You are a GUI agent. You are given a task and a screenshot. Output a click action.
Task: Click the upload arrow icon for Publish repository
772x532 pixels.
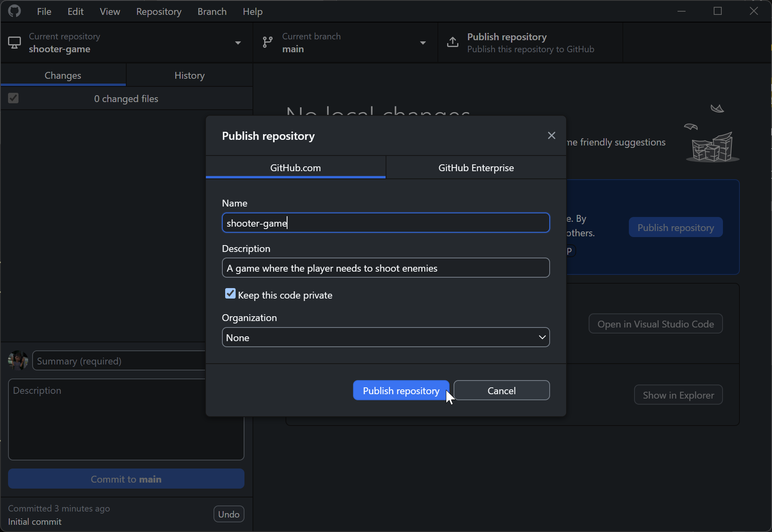pyautogui.click(x=453, y=42)
